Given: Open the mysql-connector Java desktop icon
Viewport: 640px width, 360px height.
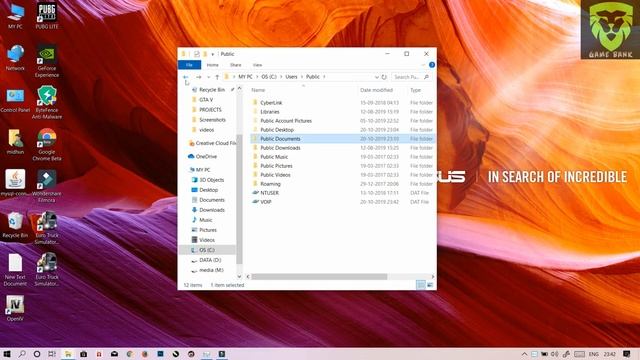Looking at the screenshot, I should [15, 183].
